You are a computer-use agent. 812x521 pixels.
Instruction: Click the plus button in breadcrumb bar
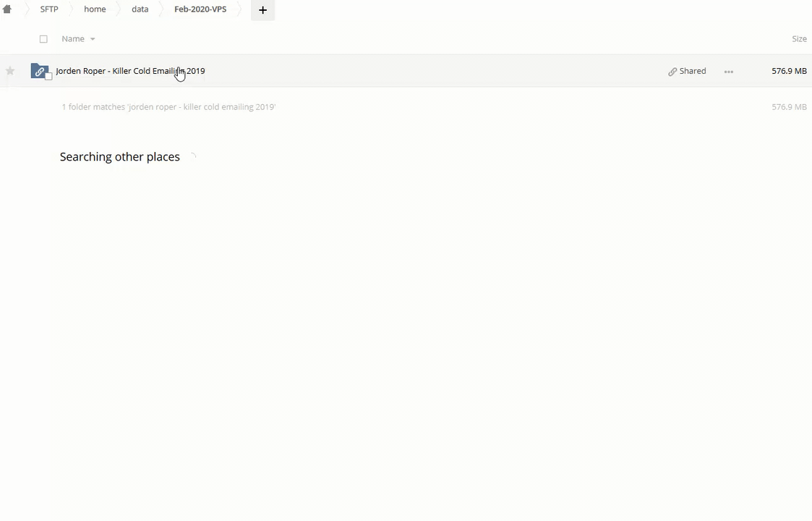point(262,10)
